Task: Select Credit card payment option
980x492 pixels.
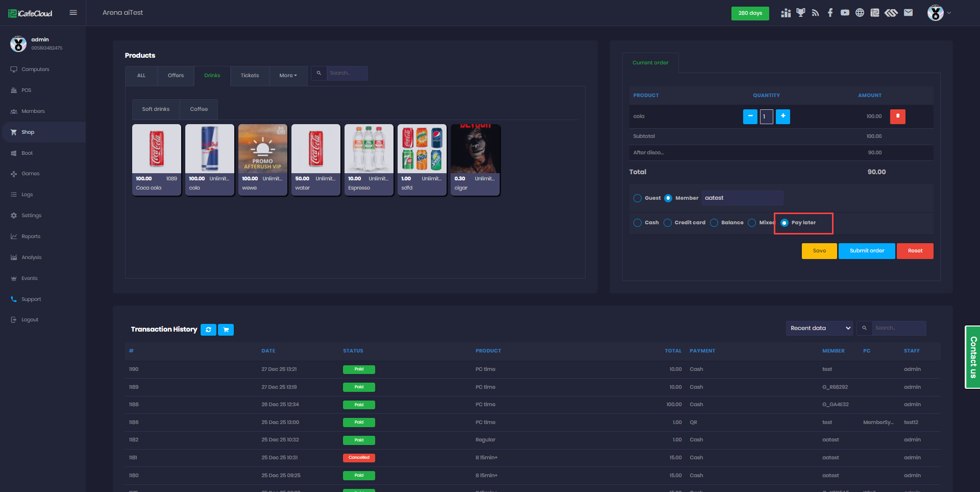Action: pyautogui.click(x=668, y=223)
